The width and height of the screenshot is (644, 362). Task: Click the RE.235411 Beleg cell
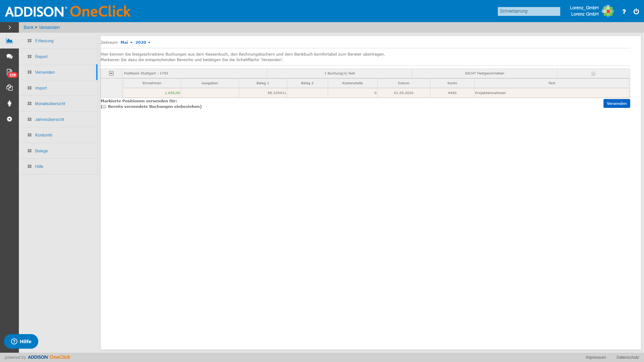(263, 93)
